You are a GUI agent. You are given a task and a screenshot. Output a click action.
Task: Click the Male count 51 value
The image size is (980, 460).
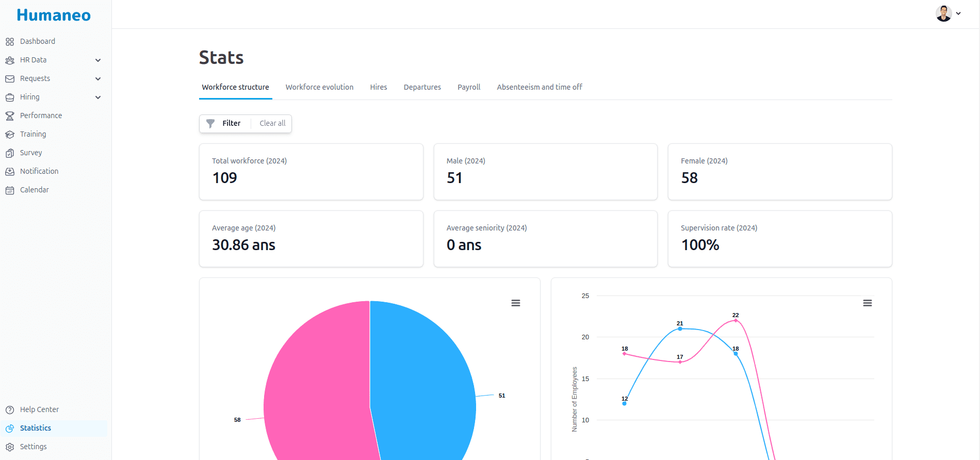[454, 178]
